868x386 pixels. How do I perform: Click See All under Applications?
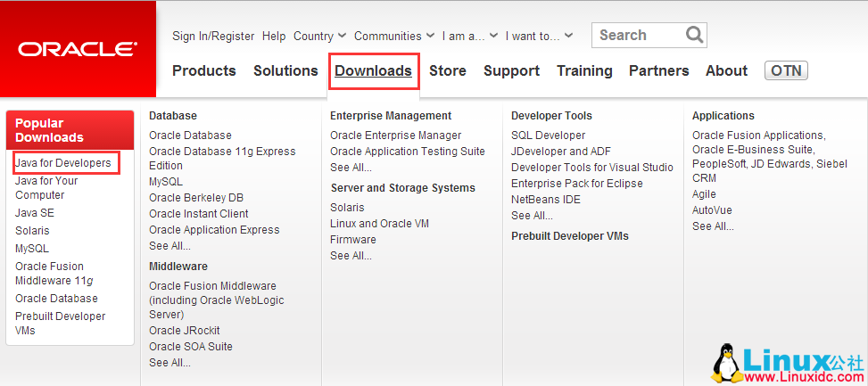[x=713, y=226]
